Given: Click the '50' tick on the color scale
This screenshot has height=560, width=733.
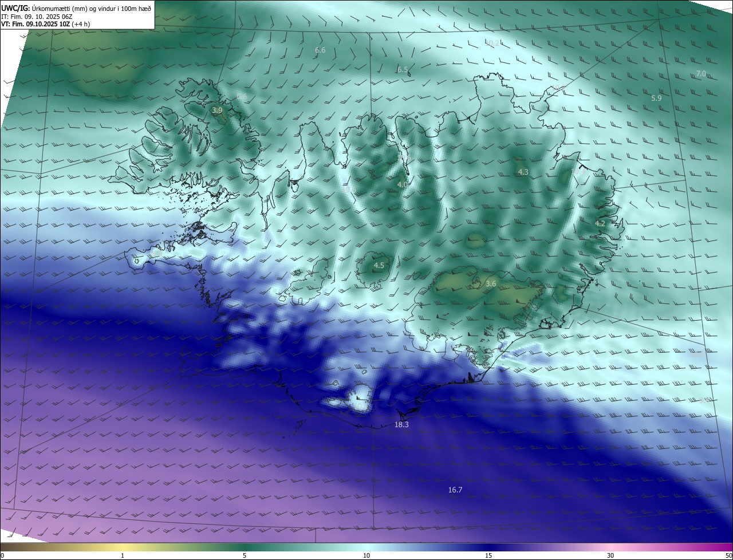Looking at the screenshot, I should coord(728,555).
